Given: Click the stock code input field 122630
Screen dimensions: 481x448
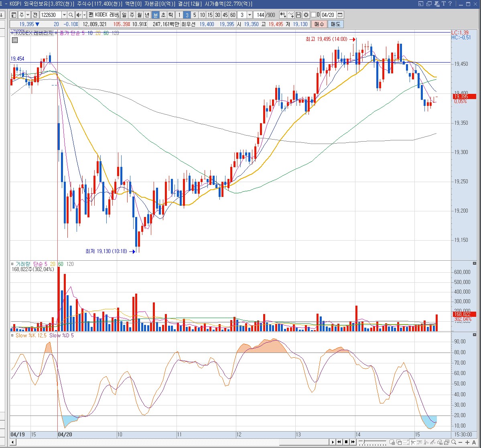Looking at the screenshot, I should click(x=51, y=15).
